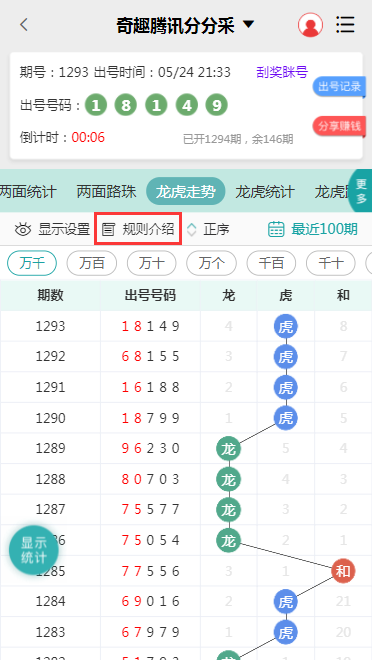The image size is (372, 660).
Task: Click drawn numbers 69016
Action: [x=151, y=602]
